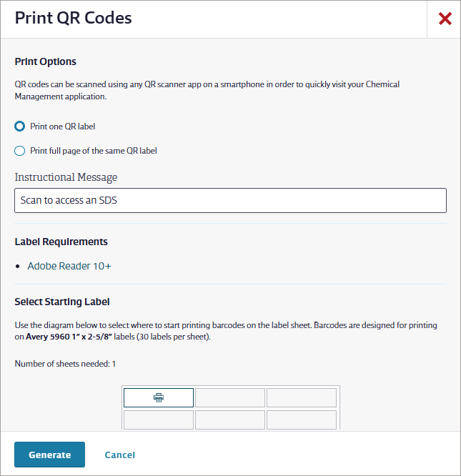Viewport: 461px width, 476px height.
Task: Choose Print full page of same QR label
Action: [20, 151]
